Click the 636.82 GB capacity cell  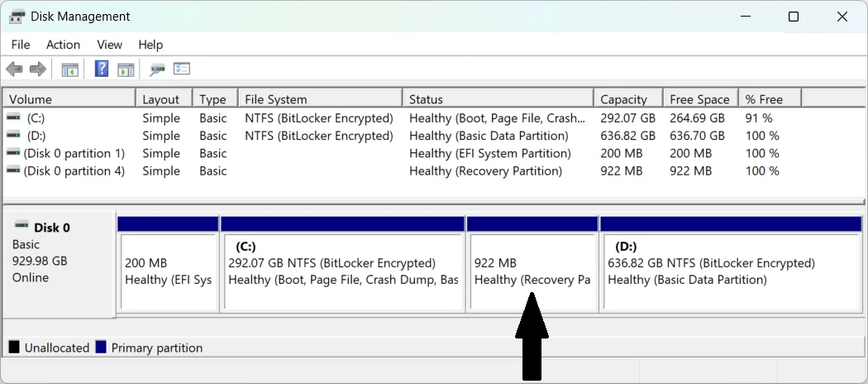point(627,136)
